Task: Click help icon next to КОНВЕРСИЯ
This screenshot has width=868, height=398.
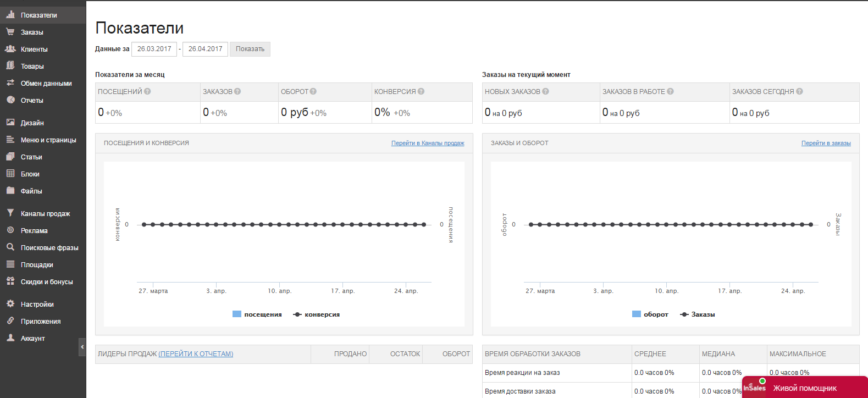Action: tap(421, 92)
